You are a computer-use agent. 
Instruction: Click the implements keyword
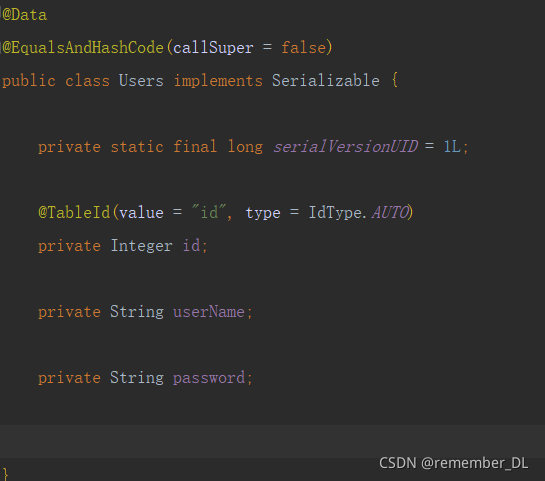pos(218,81)
